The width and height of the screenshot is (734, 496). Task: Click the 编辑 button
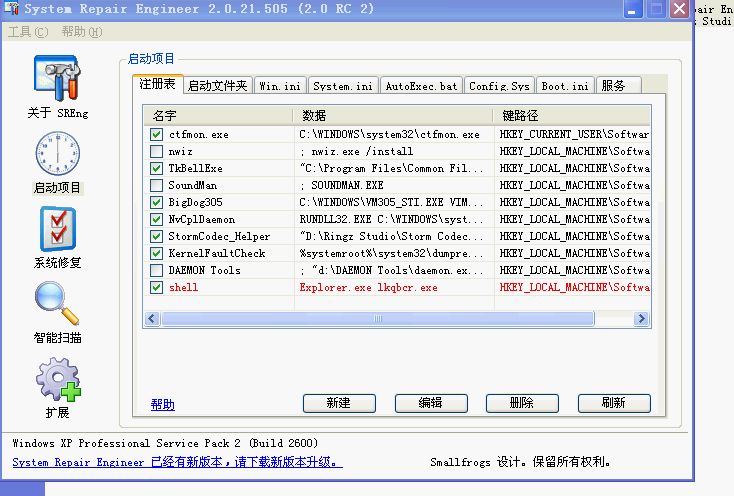click(x=431, y=403)
